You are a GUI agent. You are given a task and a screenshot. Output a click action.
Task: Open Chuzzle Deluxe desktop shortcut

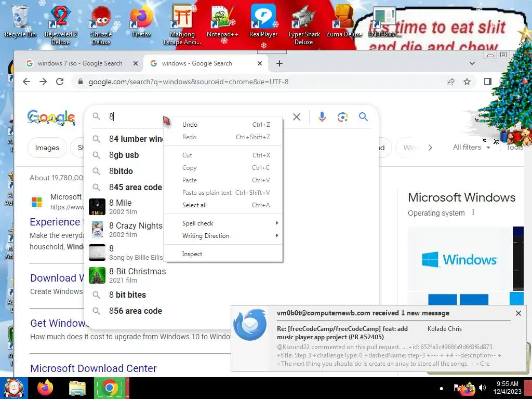tap(101, 25)
